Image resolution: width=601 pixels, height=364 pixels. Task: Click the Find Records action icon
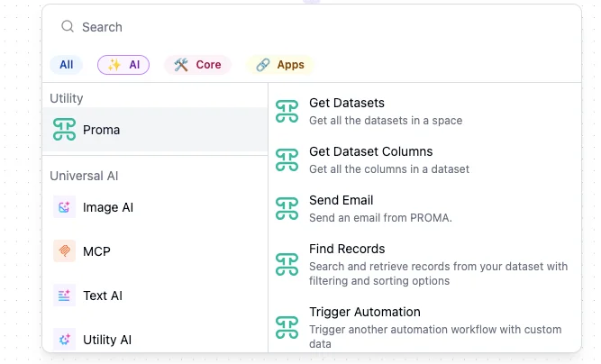tap(287, 264)
